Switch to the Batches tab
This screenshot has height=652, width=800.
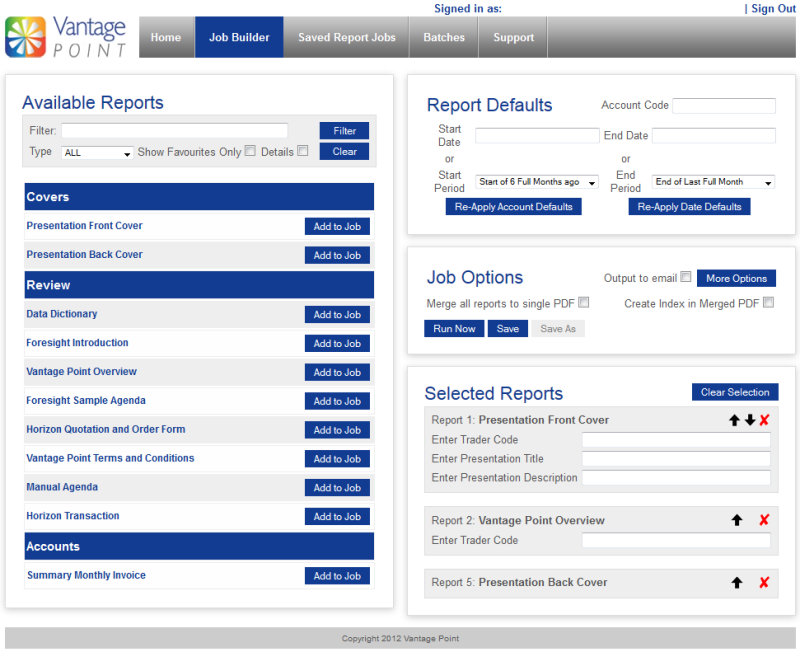(444, 38)
